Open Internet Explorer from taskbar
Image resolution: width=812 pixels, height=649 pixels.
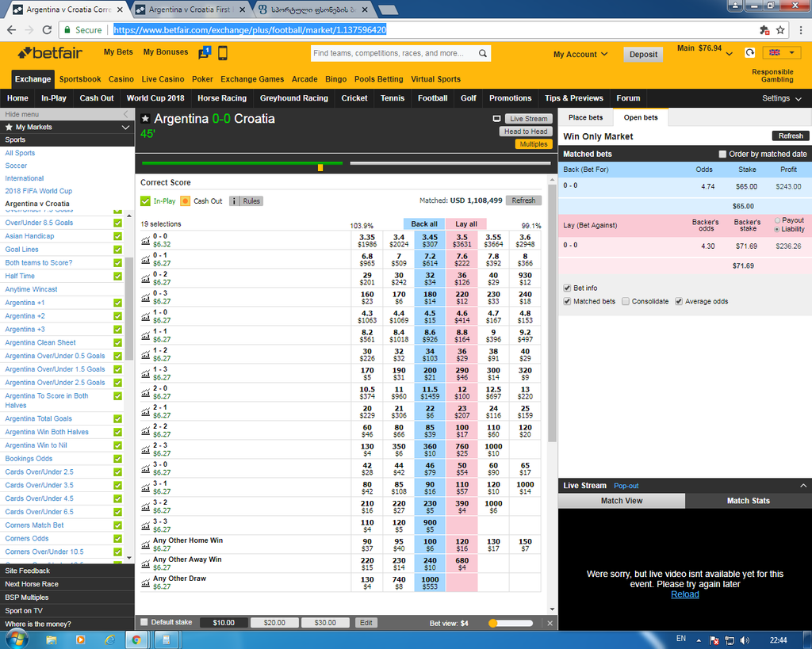click(x=109, y=640)
